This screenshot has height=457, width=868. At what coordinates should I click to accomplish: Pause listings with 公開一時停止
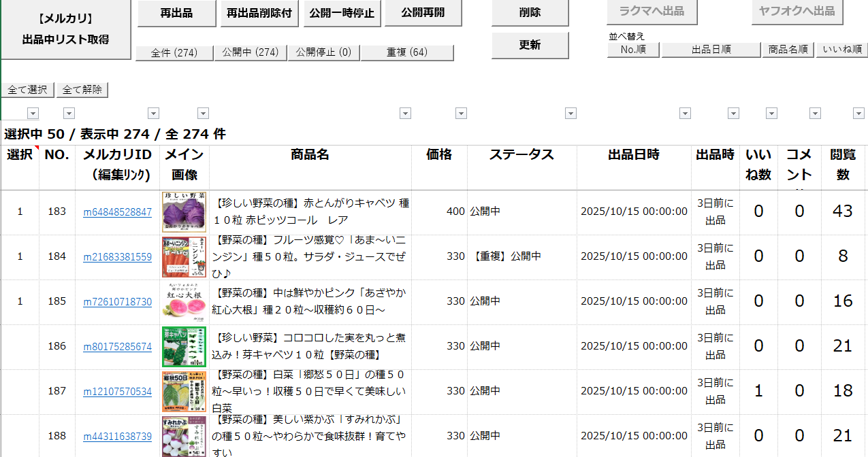coord(342,14)
